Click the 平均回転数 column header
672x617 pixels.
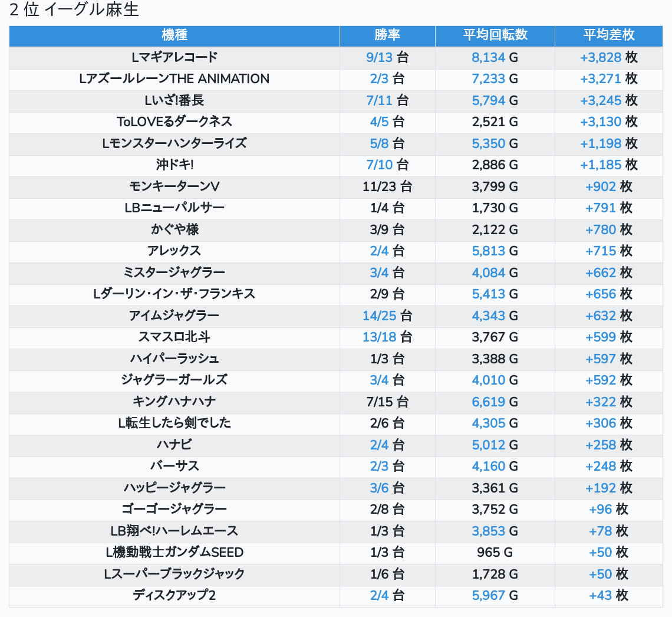point(495,35)
